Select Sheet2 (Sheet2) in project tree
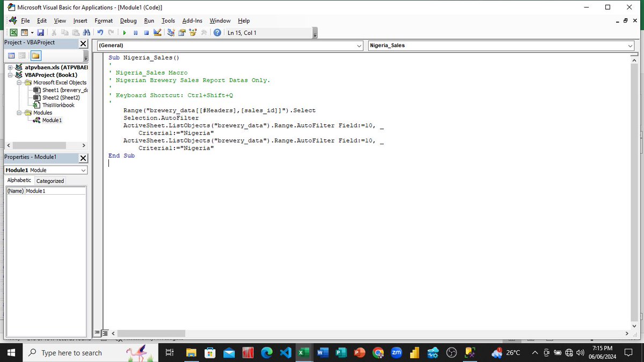The image size is (644, 362). point(57,98)
